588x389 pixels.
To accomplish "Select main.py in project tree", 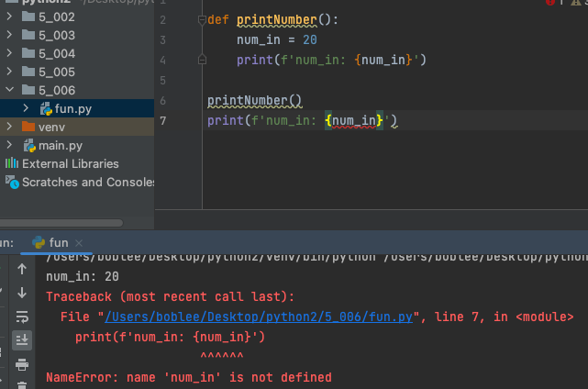I will [x=61, y=146].
